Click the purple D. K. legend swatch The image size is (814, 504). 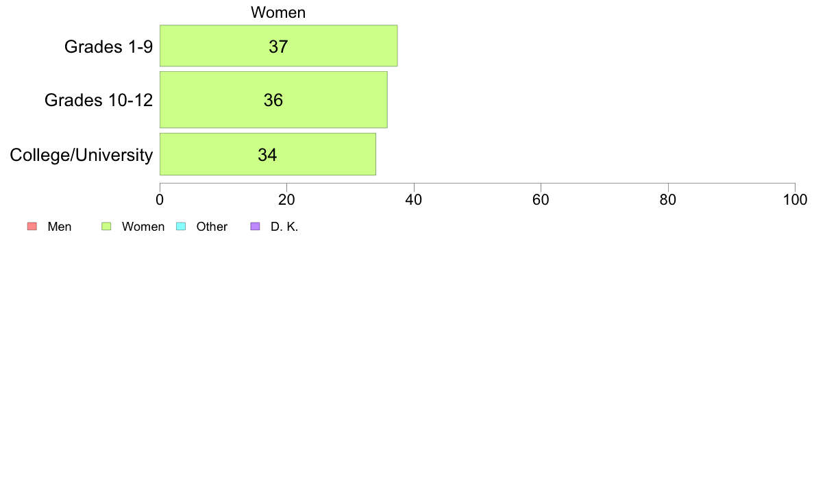pyautogui.click(x=255, y=226)
